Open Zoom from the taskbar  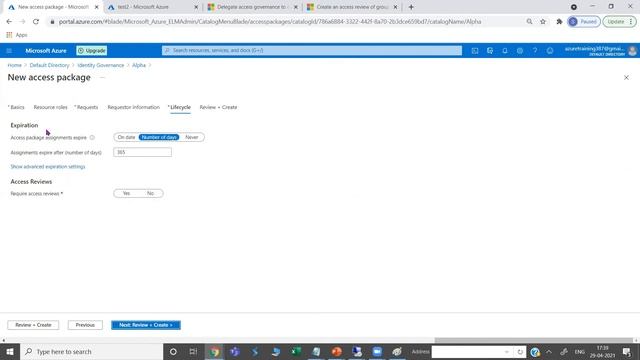pos(377,351)
